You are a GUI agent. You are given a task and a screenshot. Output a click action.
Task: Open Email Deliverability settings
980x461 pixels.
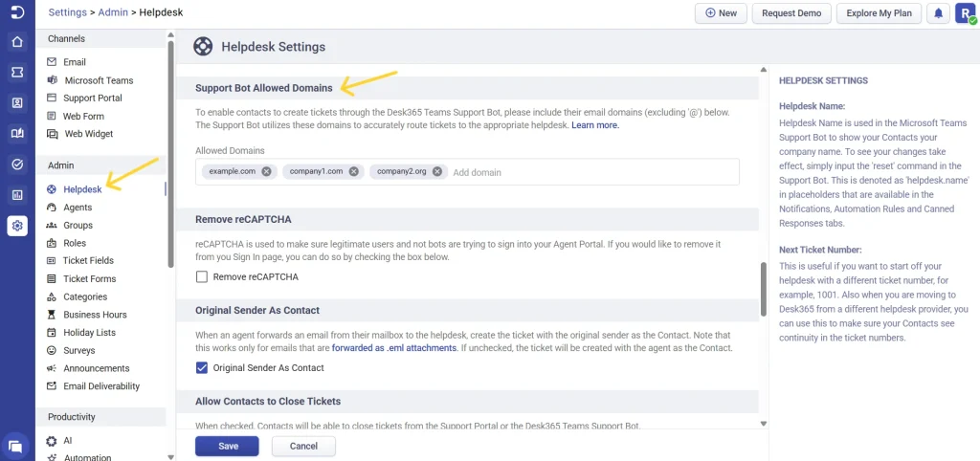101,386
